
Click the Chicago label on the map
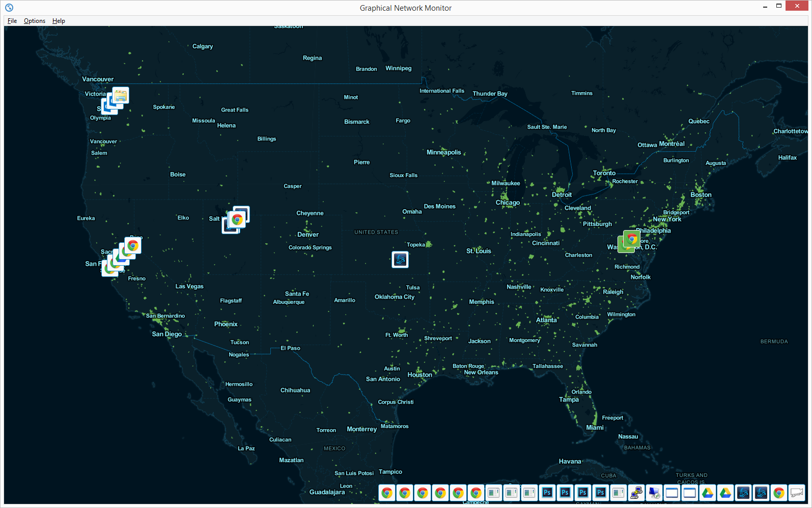[508, 203]
